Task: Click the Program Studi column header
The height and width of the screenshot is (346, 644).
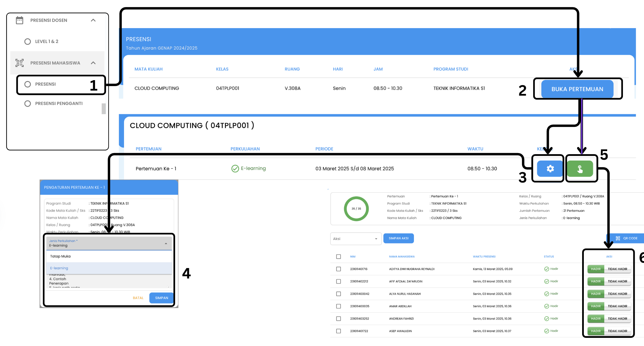Action: click(x=451, y=69)
